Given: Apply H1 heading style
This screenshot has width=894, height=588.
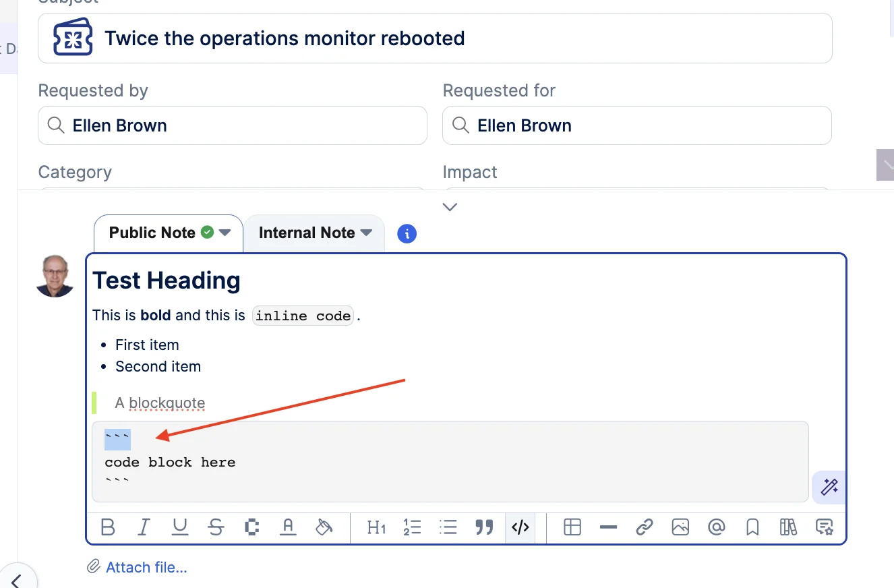Looking at the screenshot, I should point(376,527).
